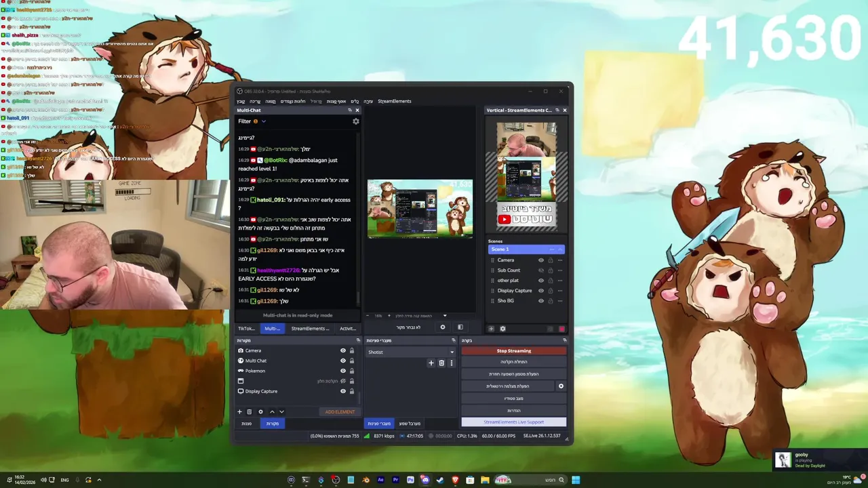Toggle visibility of Multi Chat source
868x488 pixels.
point(342,361)
